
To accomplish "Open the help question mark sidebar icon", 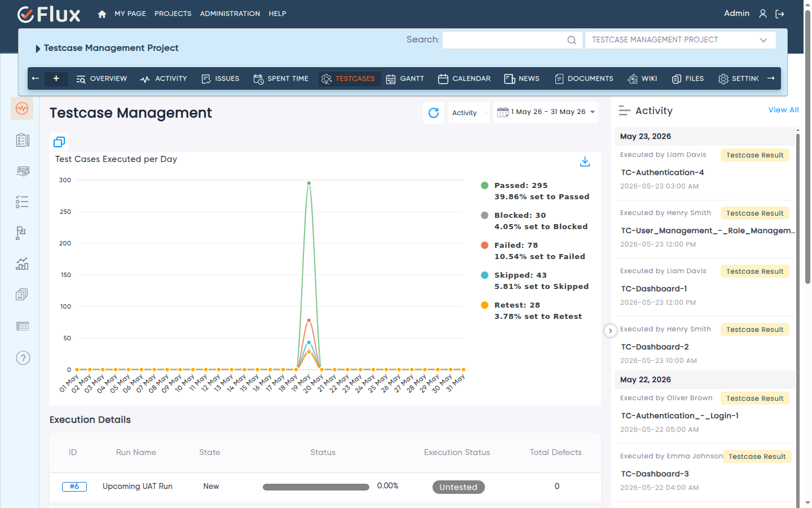I will [23, 358].
